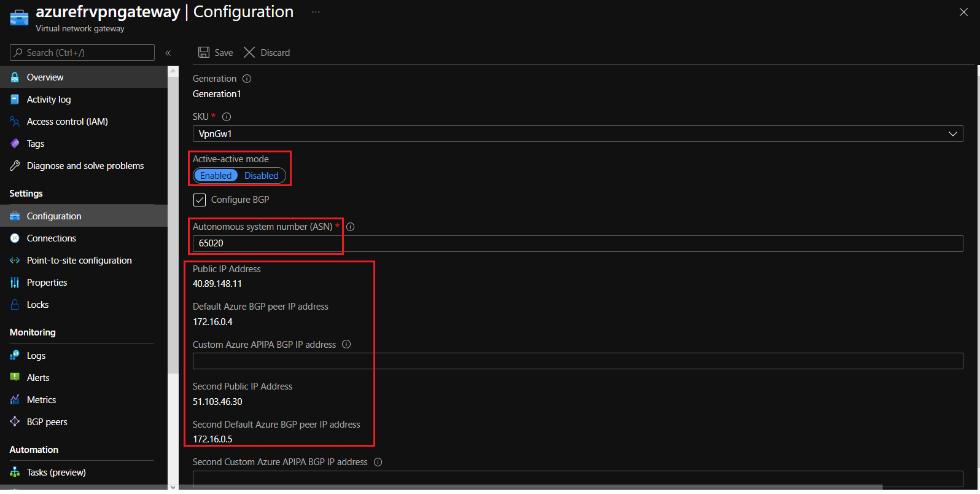Click the sidebar scrollbar up arrow
The height and width of the screenshot is (494, 980).
173,71
